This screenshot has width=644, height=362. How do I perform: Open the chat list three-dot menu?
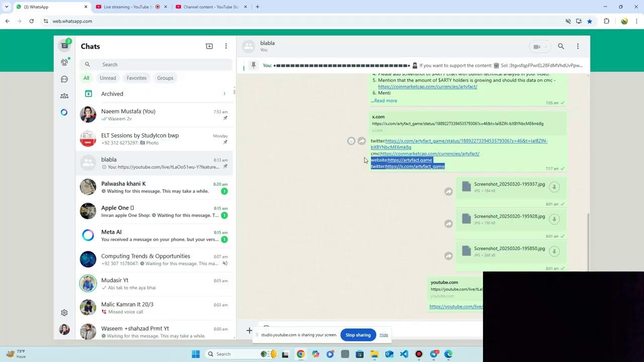226,46
